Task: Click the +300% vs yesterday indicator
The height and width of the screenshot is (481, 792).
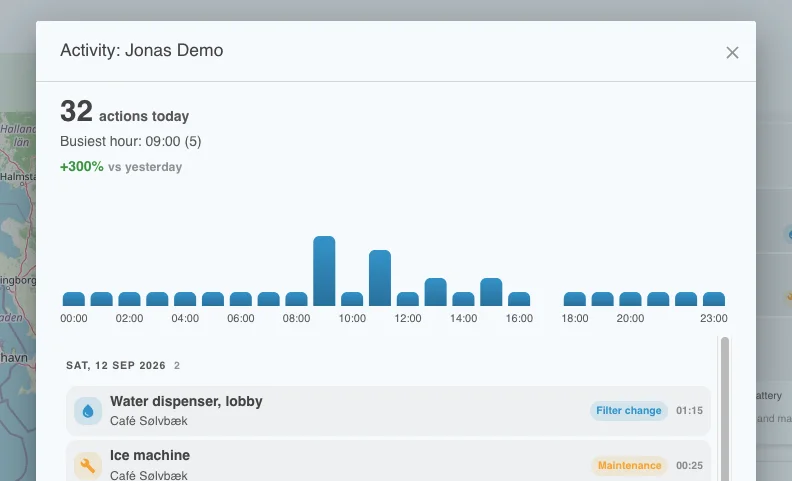Action: (121, 167)
